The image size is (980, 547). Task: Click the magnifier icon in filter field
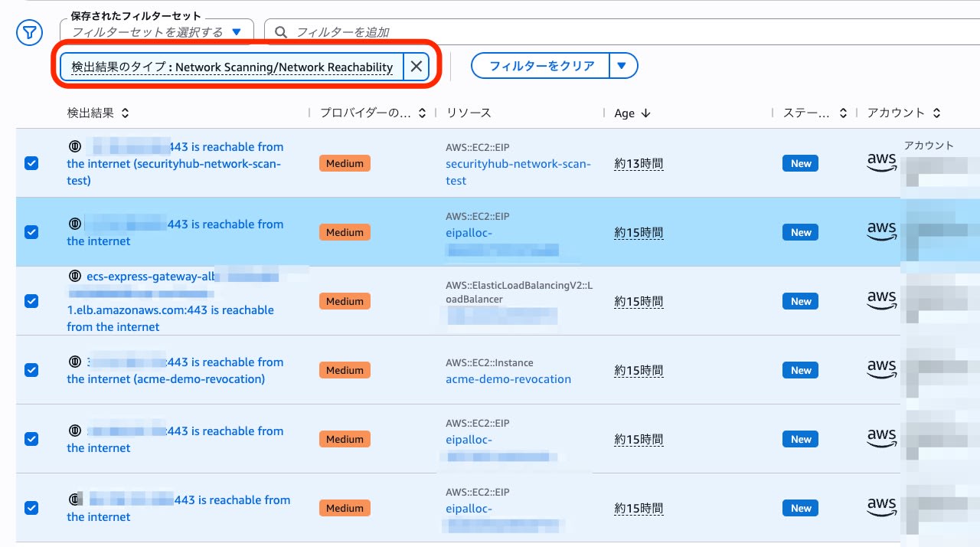tap(281, 32)
